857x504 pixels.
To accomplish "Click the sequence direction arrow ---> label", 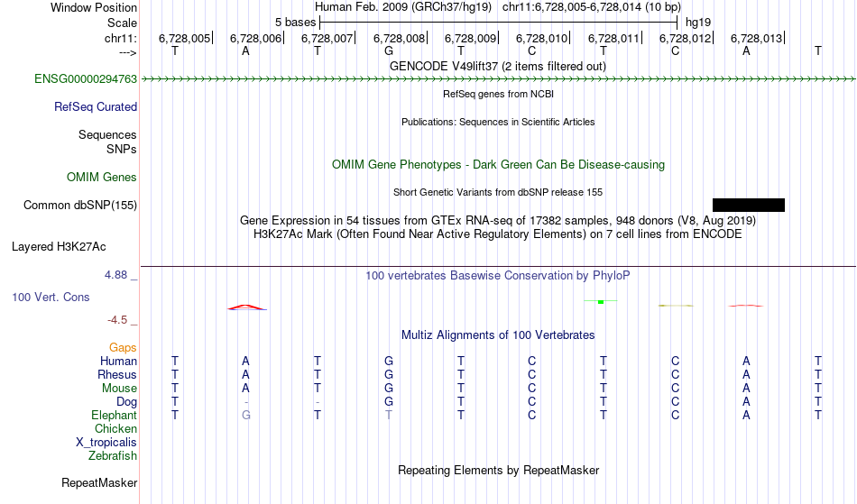I will [x=128, y=53].
